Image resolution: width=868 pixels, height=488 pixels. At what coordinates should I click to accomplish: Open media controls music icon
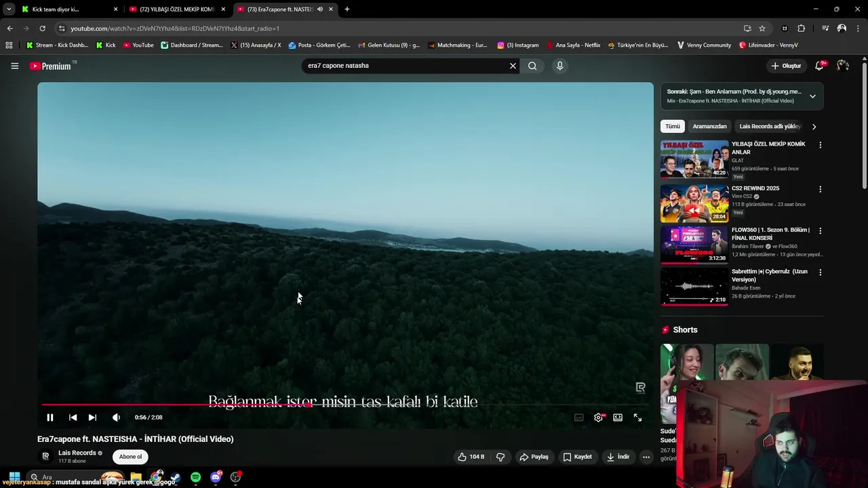(825, 28)
